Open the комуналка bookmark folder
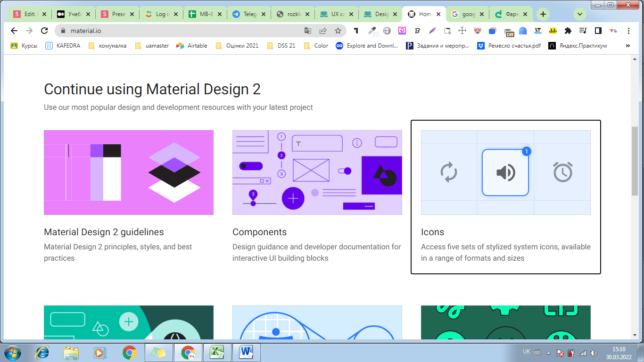 click(x=107, y=46)
